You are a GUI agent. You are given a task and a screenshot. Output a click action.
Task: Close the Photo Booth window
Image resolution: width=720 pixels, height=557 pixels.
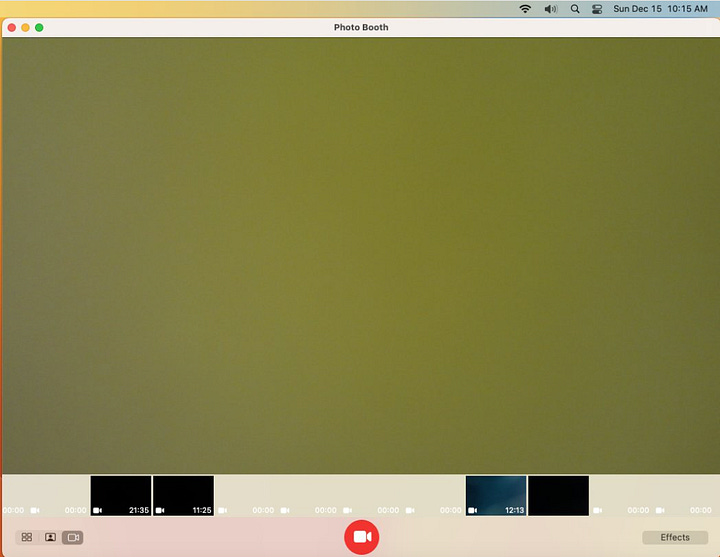tap(12, 28)
